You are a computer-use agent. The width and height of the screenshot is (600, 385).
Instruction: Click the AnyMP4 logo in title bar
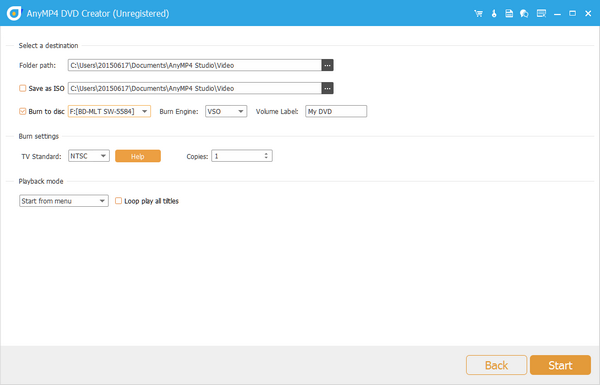(14, 13)
